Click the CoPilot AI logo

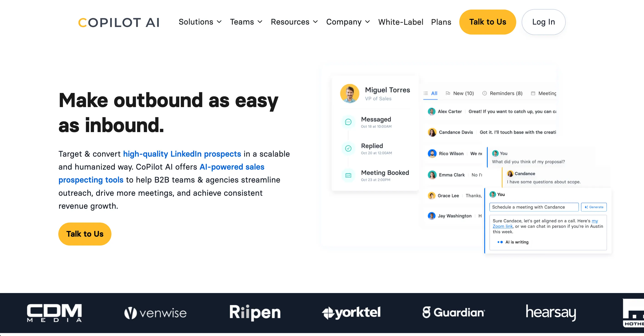(118, 23)
